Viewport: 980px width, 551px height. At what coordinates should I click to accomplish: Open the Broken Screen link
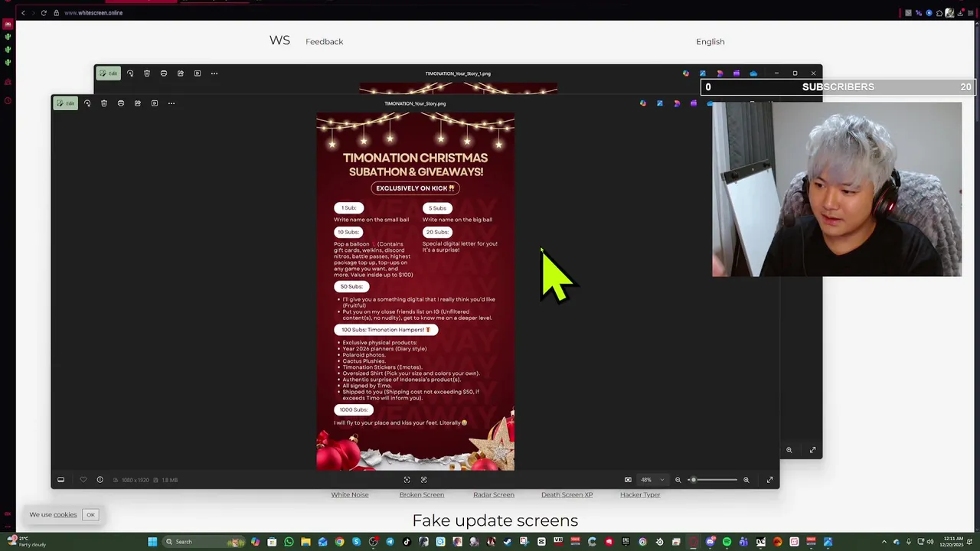pyautogui.click(x=421, y=494)
